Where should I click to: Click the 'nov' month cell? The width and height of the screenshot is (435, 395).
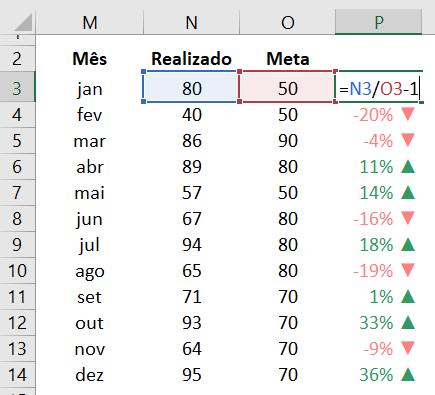pos(90,349)
